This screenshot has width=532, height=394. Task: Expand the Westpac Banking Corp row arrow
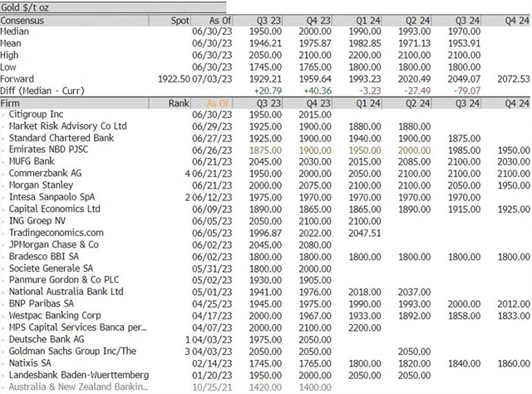[7, 317]
